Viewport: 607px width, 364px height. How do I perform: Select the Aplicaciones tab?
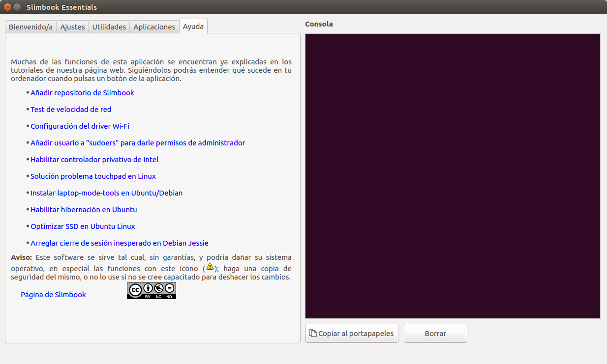tap(154, 27)
